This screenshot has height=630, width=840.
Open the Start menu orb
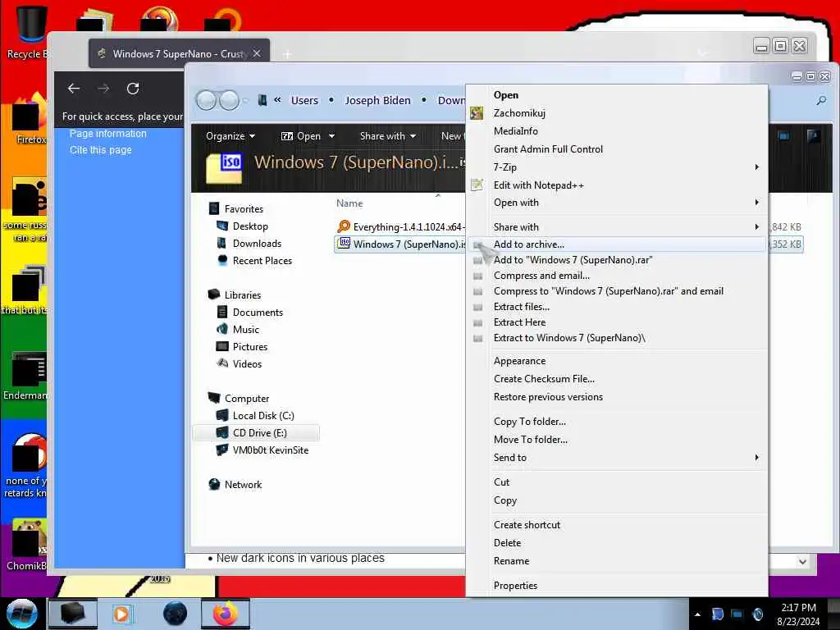[21, 614]
